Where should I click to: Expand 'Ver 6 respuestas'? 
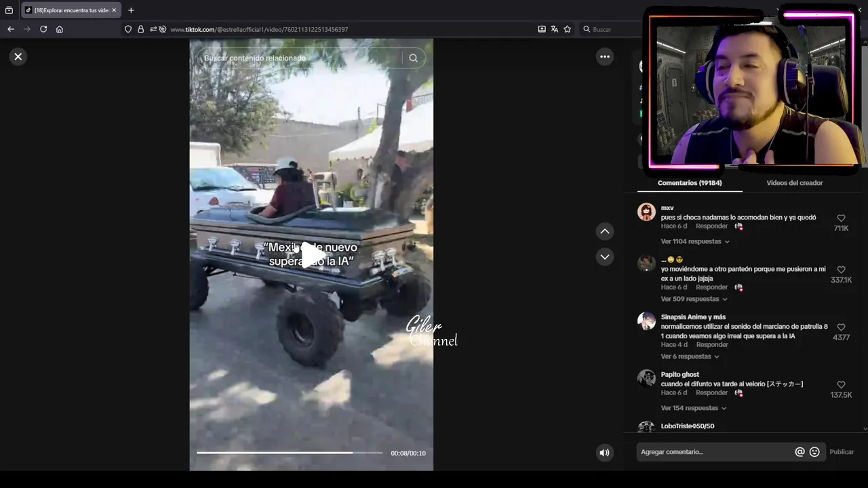click(691, 357)
